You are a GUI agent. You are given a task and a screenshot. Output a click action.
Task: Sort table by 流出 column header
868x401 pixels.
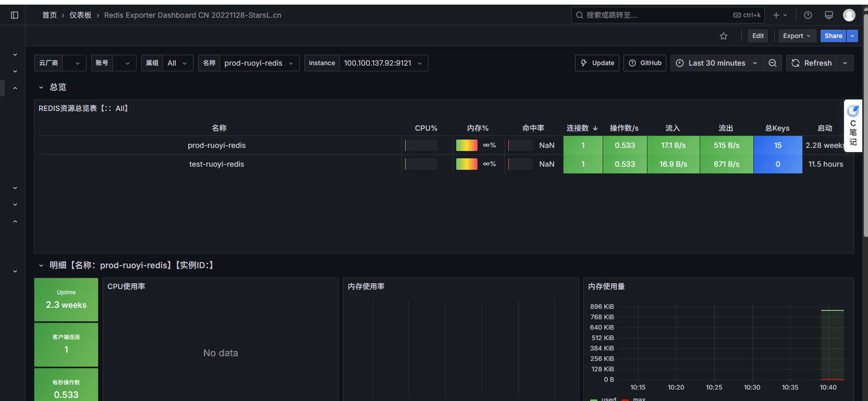coord(726,128)
